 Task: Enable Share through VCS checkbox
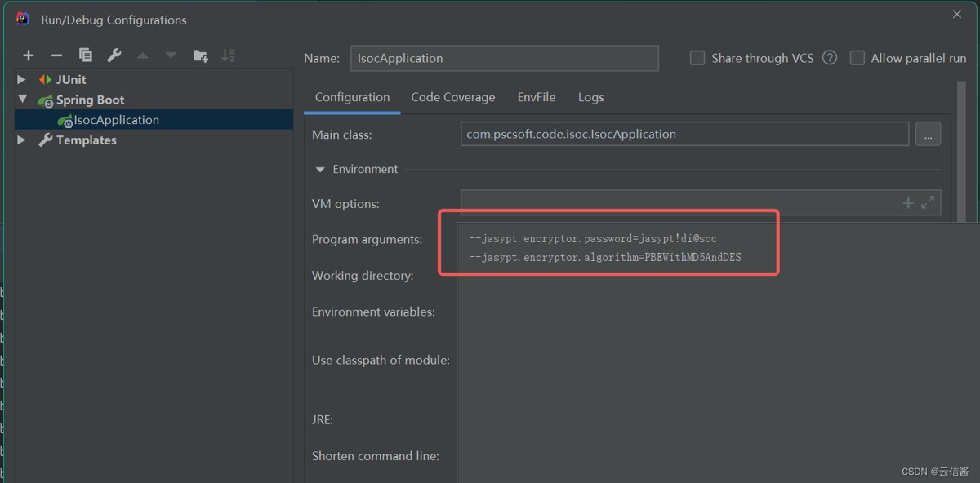697,58
